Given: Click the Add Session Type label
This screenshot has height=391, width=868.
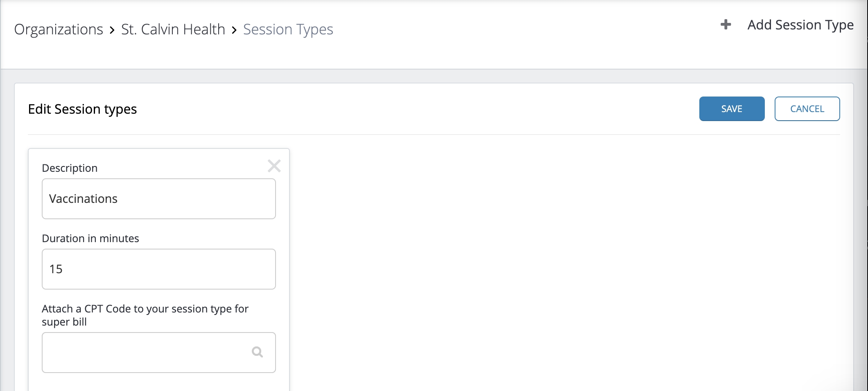Looking at the screenshot, I should click(x=800, y=25).
